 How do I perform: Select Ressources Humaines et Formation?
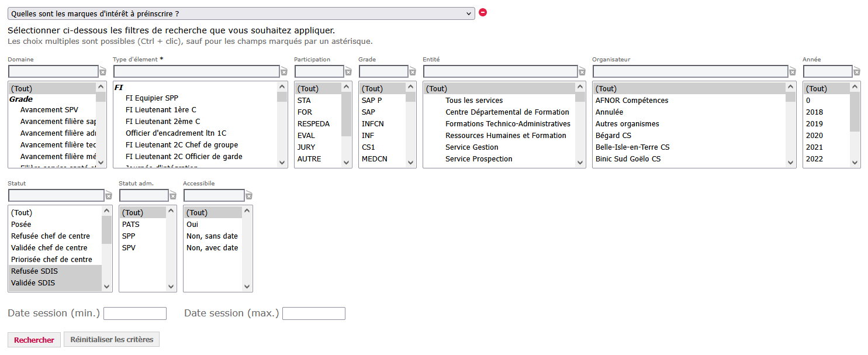point(500,136)
